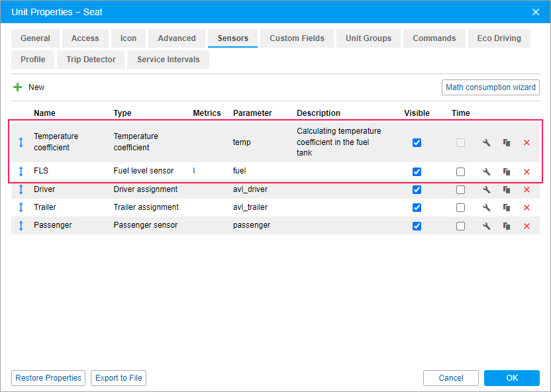Delete the Passenger sensor row

[526, 226]
